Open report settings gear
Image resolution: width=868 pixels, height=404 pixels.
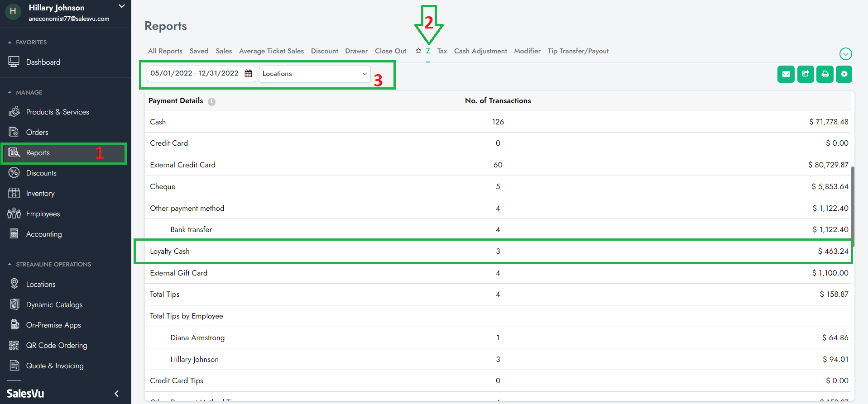(844, 74)
